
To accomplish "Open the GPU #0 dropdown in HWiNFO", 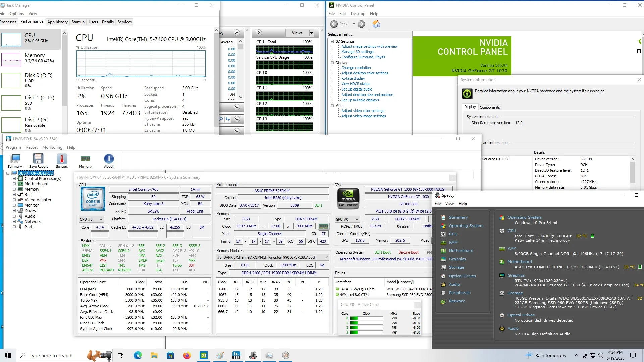I will (347, 219).
